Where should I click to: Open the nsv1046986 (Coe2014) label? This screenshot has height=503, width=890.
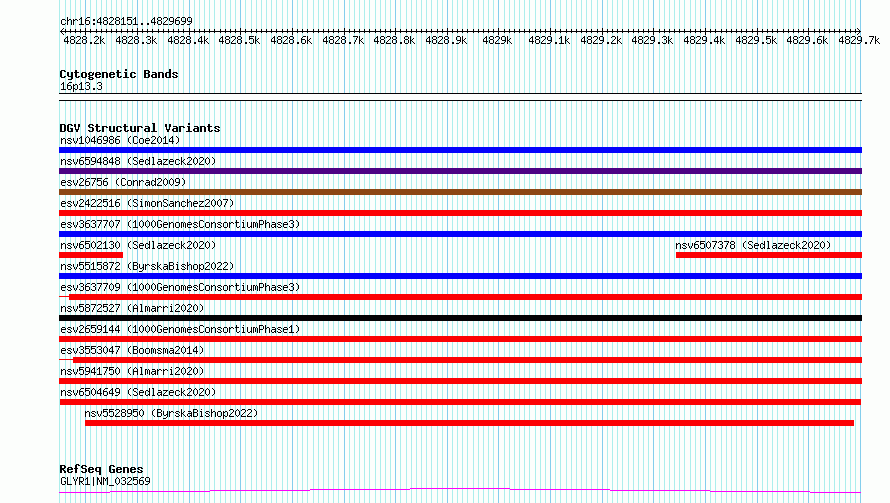point(120,140)
